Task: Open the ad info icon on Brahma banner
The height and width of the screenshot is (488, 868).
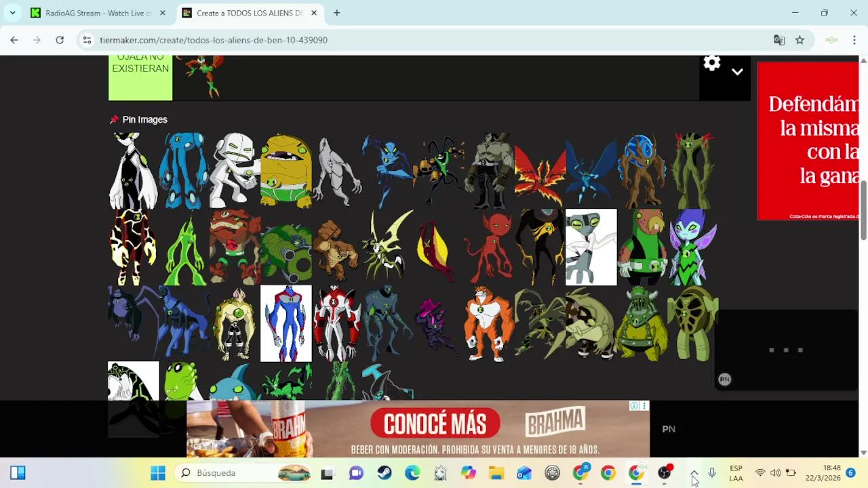Action: pos(633,406)
